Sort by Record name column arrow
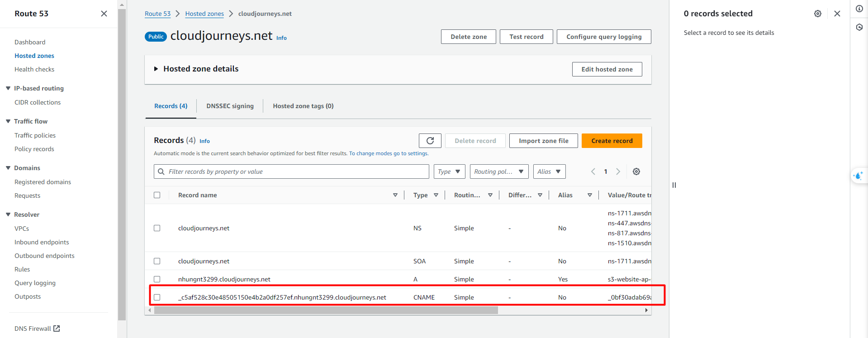 pyautogui.click(x=395, y=195)
